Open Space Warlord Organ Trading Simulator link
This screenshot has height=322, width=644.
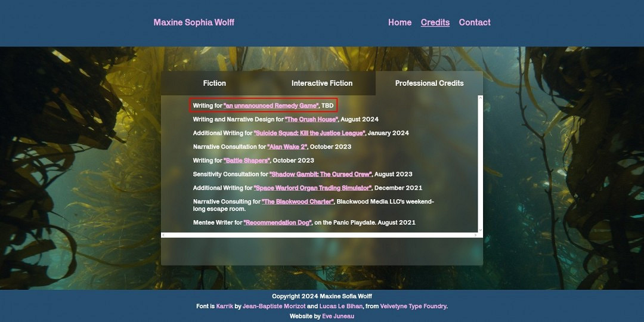(x=312, y=188)
